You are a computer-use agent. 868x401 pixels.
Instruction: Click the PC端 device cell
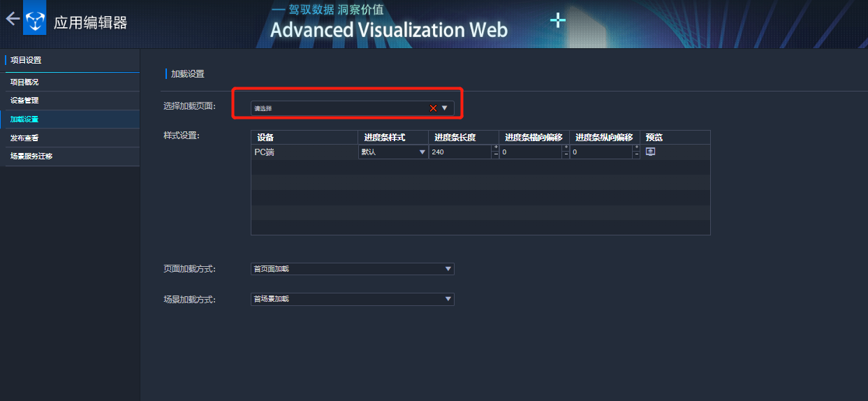click(x=304, y=152)
